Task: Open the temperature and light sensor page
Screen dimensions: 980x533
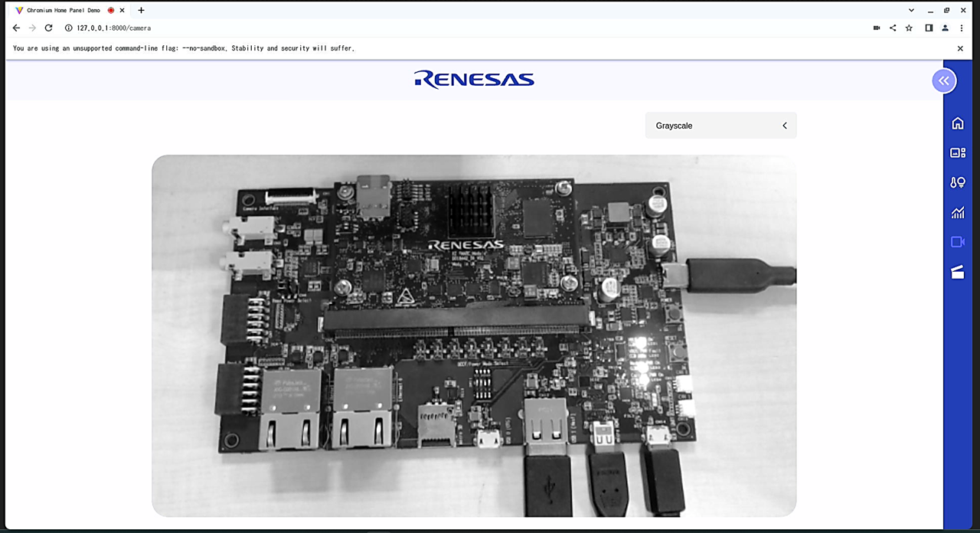Action: pyautogui.click(x=957, y=182)
